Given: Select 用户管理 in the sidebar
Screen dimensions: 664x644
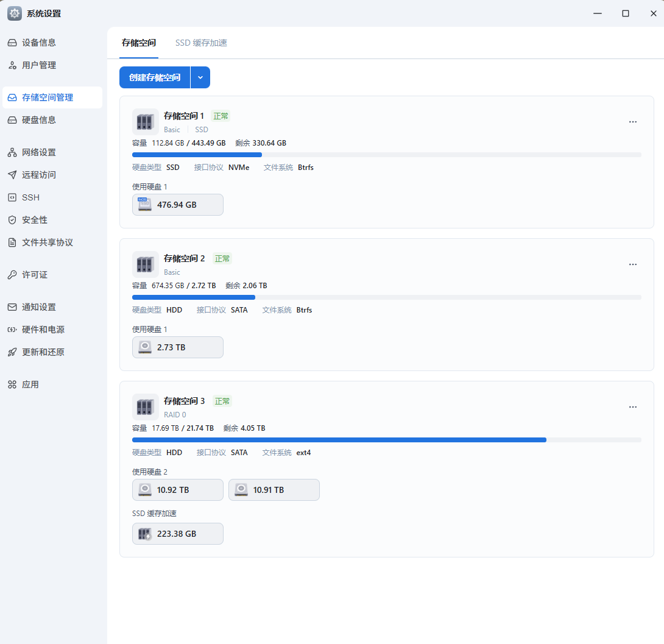Looking at the screenshot, I should coord(39,65).
